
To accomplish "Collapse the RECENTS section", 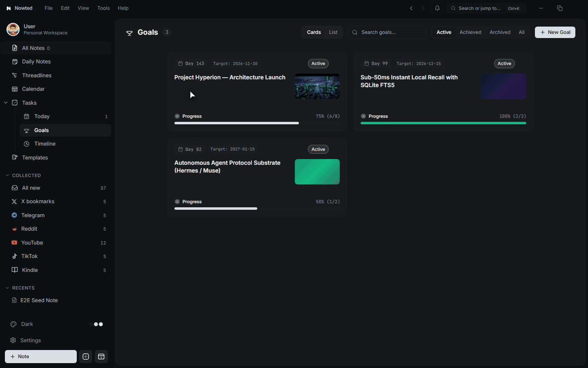I will [x=7, y=288].
